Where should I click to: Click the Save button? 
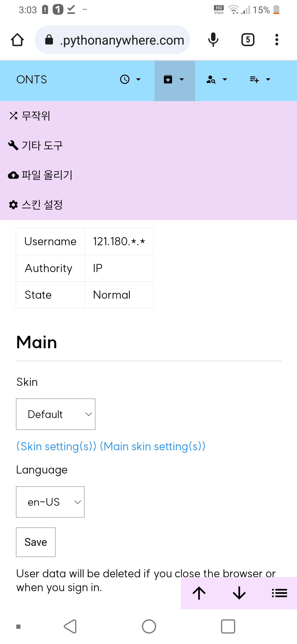[35, 542]
